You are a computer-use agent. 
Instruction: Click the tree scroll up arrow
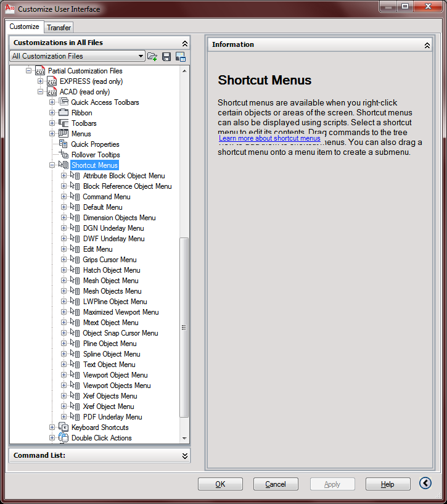tap(184, 71)
